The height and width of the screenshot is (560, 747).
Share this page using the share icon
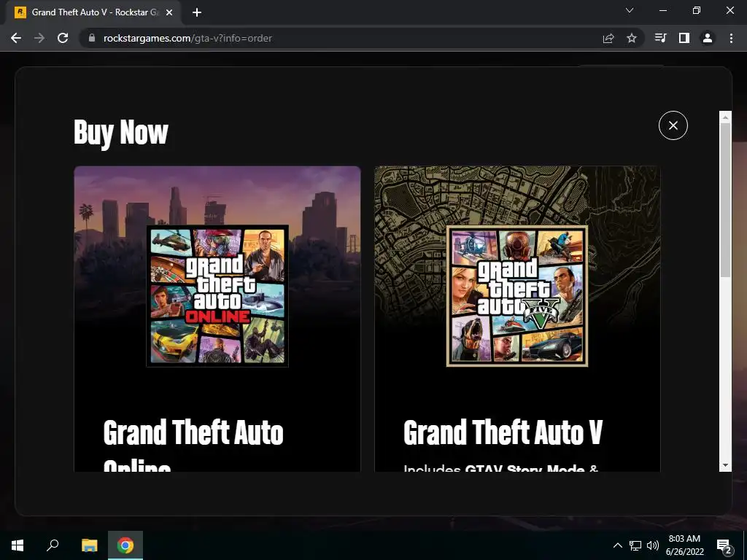608,38
